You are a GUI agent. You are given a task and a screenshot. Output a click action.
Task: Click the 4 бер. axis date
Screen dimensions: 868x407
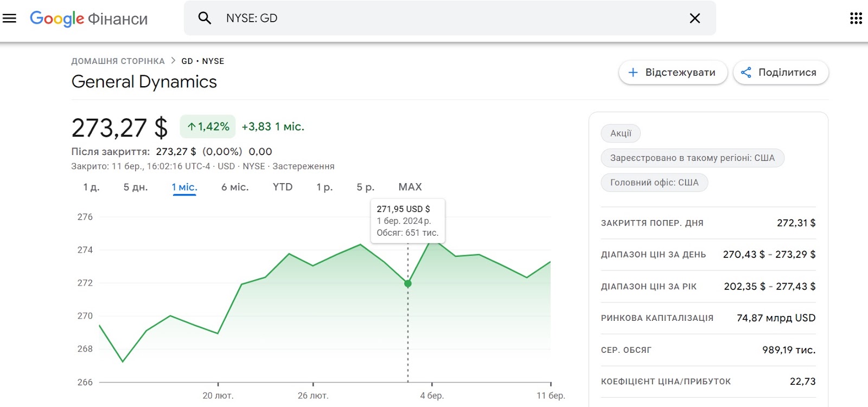[x=432, y=396]
